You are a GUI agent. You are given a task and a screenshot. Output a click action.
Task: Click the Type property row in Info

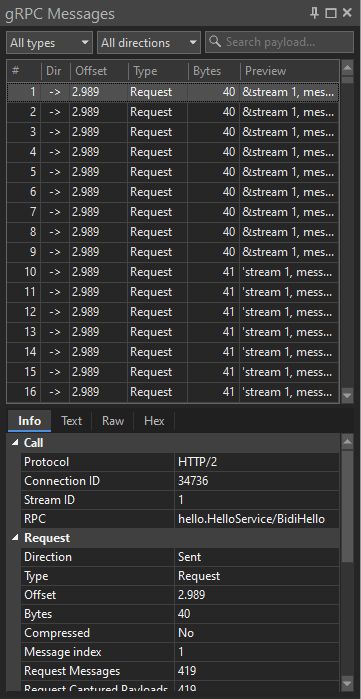(180, 576)
